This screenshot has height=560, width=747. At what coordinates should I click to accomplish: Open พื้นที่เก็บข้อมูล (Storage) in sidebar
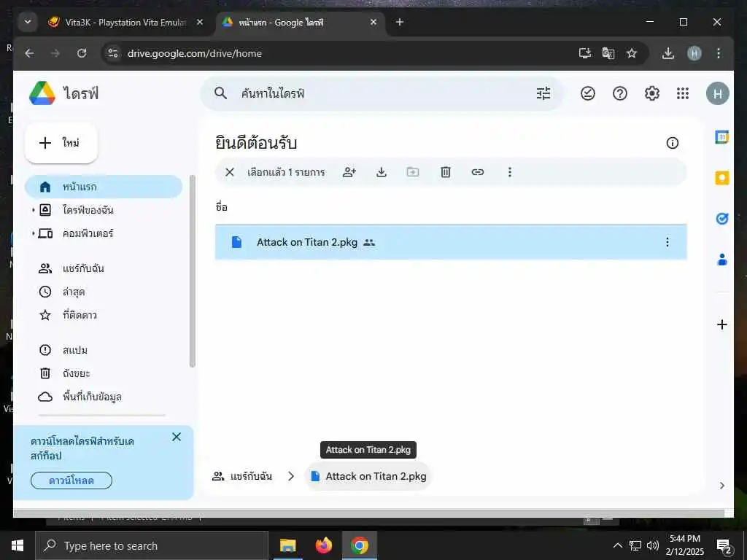click(x=104, y=397)
